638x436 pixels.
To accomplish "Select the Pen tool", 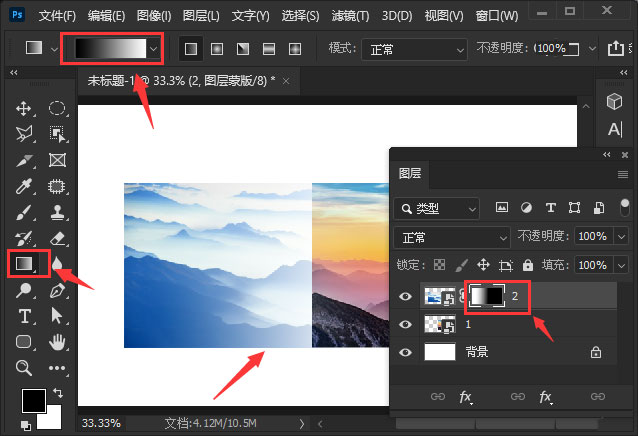I will (x=57, y=290).
